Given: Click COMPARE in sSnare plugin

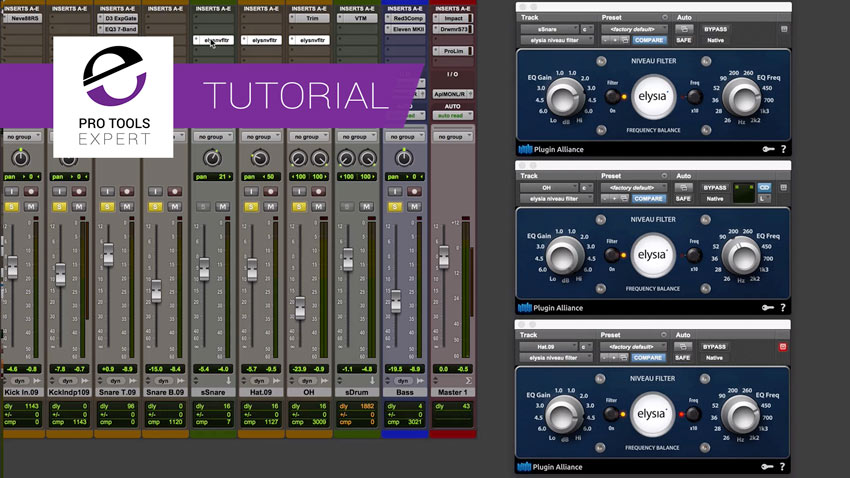Looking at the screenshot, I should (x=649, y=40).
